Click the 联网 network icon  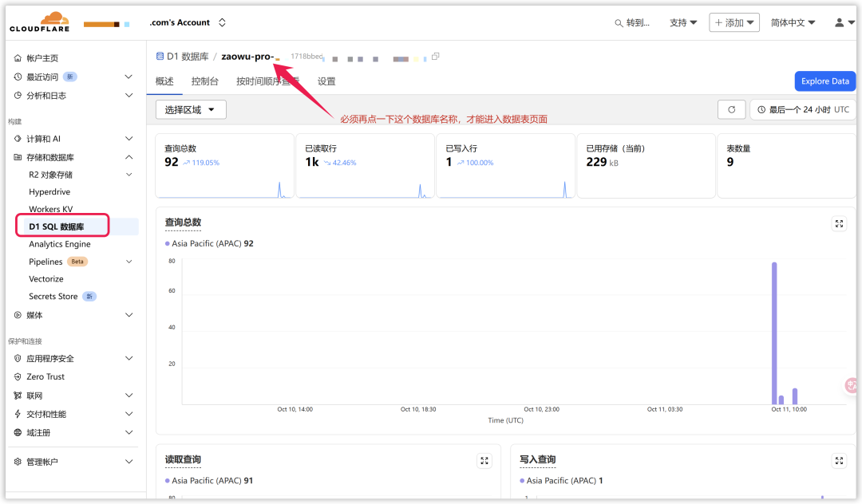tap(18, 396)
